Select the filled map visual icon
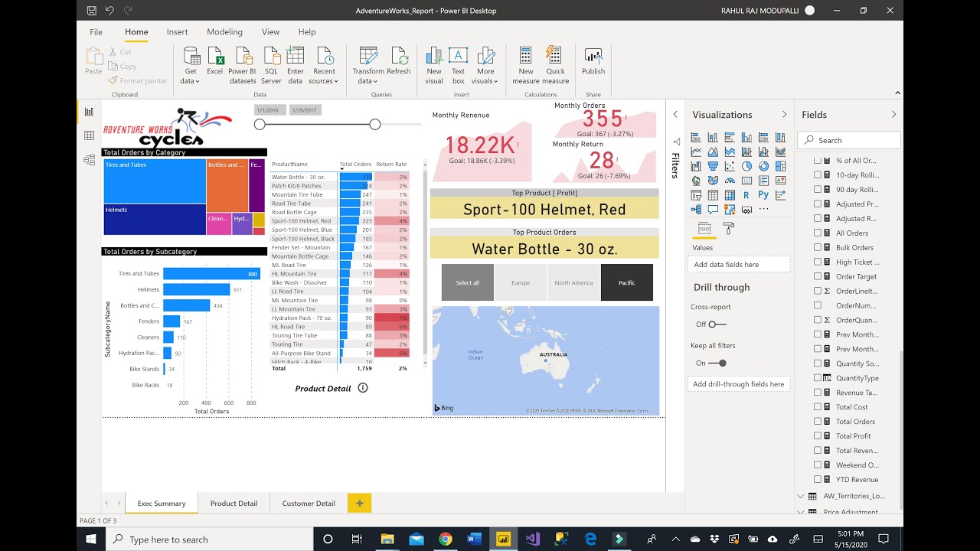Screen dimensions: 980x551 (x=713, y=181)
